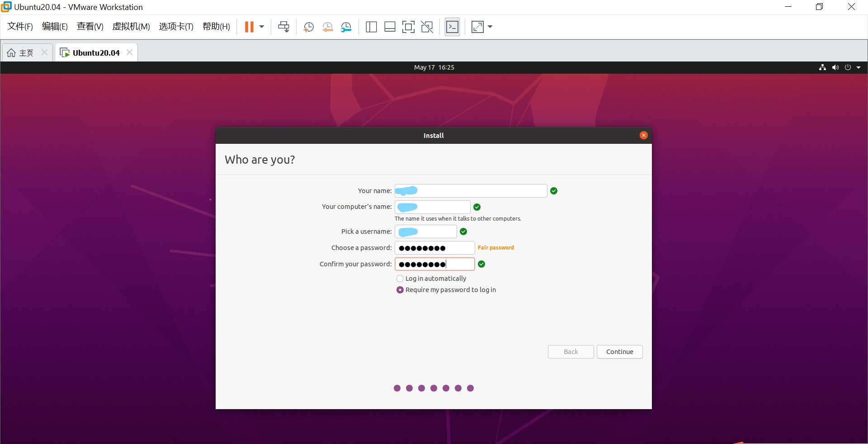Expand the Ubuntu system menu arrow
Viewport: 868px width, 444px height.
pyautogui.click(x=859, y=67)
